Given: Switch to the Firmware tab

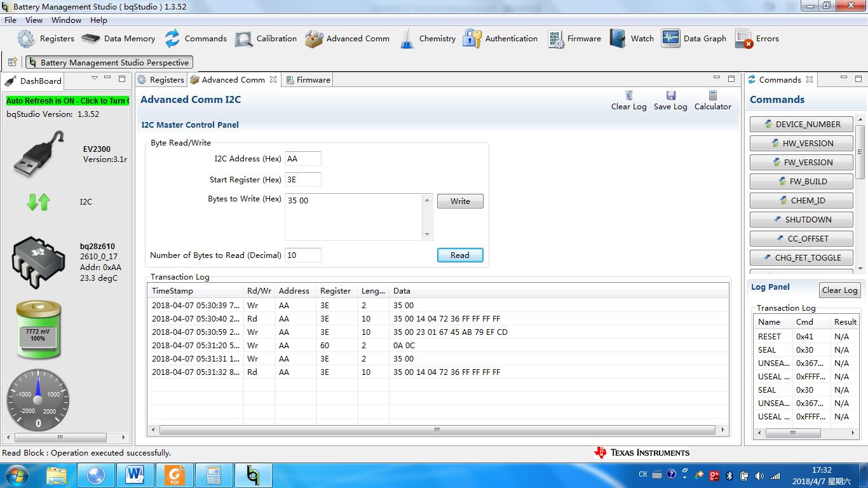Looking at the screenshot, I should 308,79.
